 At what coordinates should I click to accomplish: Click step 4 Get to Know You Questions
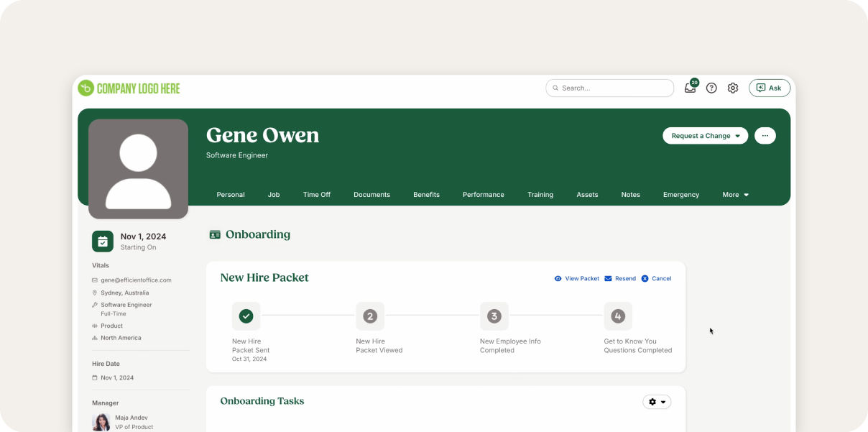618,316
